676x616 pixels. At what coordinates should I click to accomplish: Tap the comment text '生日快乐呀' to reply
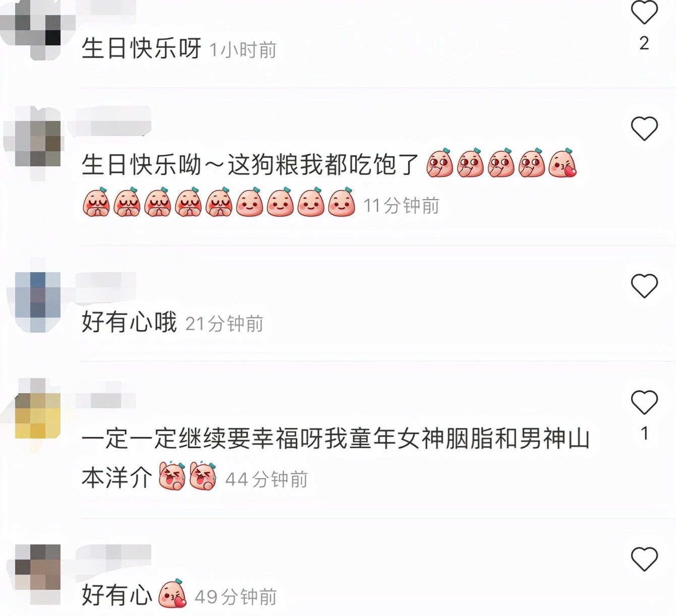tap(141, 48)
